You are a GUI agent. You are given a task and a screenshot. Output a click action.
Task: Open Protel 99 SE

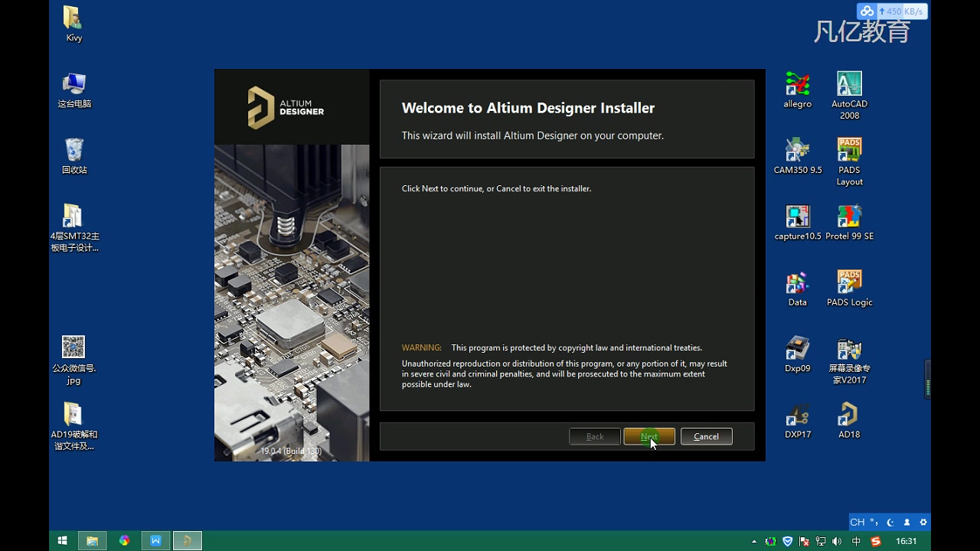(x=849, y=217)
